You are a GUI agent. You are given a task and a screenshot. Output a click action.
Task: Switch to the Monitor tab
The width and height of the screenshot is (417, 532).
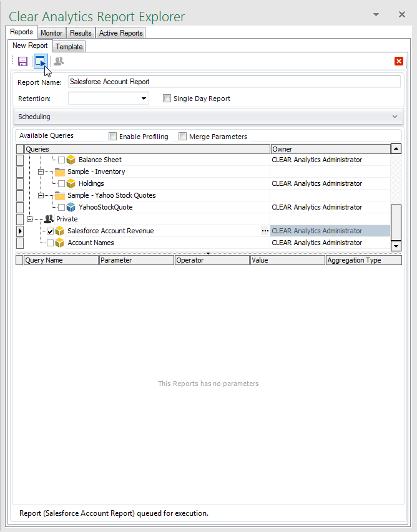coord(51,33)
